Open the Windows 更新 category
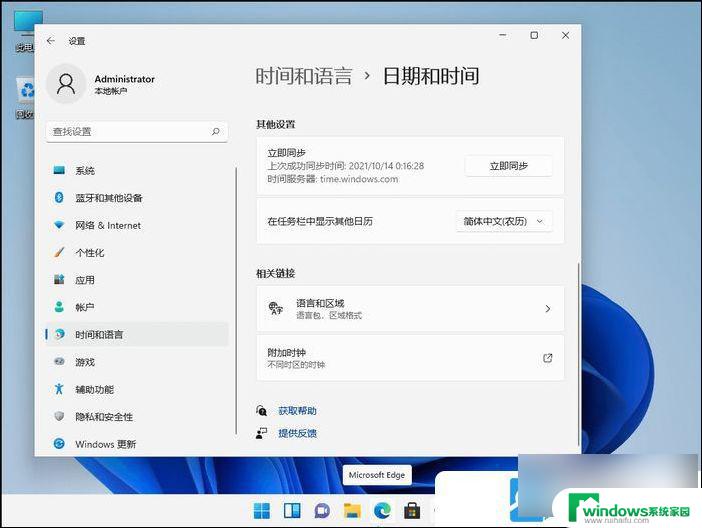The image size is (702, 528). point(137,443)
